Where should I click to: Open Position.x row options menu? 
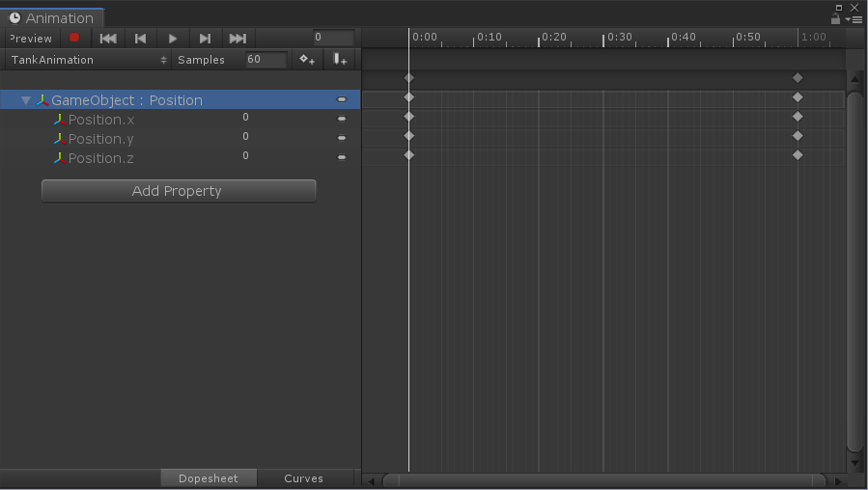click(342, 119)
